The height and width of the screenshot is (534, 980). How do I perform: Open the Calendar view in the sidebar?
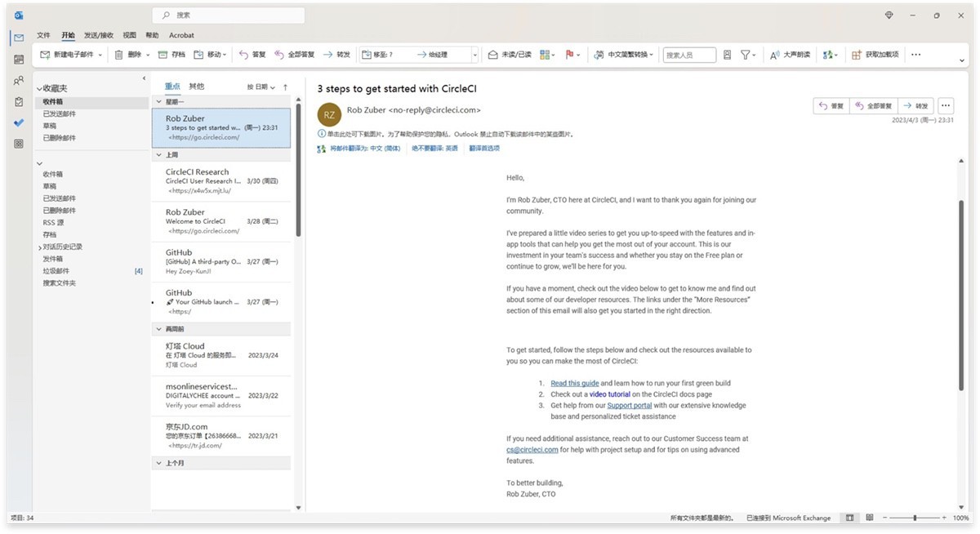[x=18, y=60]
